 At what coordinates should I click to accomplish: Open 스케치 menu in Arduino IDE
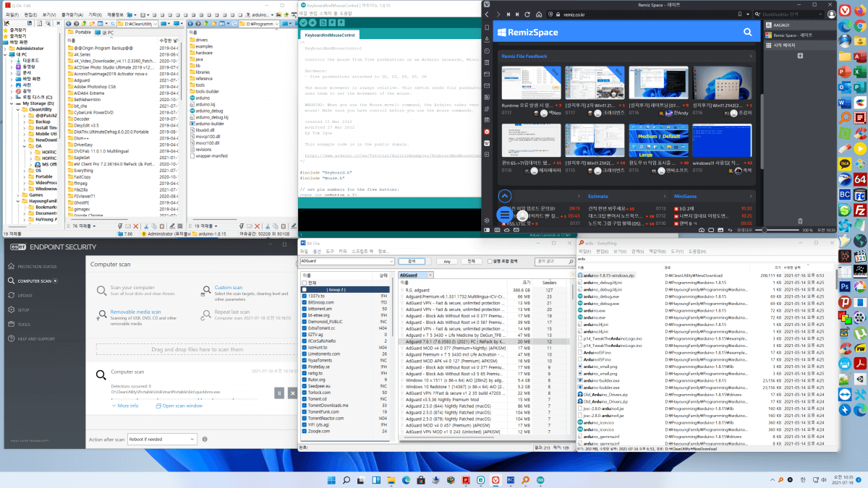(325, 14)
